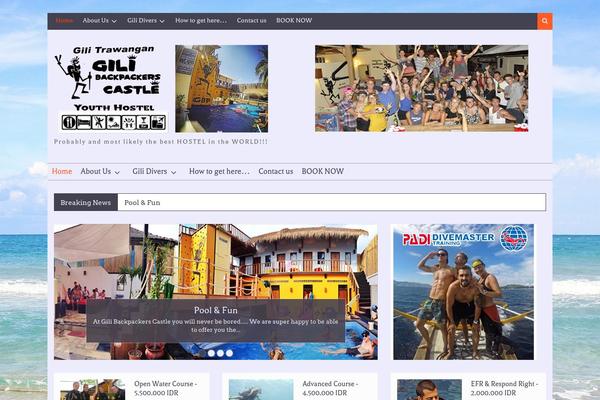The width and height of the screenshot is (600, 400).
Task: Open 'Open Water Course - 5.500.000 IDR' link
Action: (166, 388)
